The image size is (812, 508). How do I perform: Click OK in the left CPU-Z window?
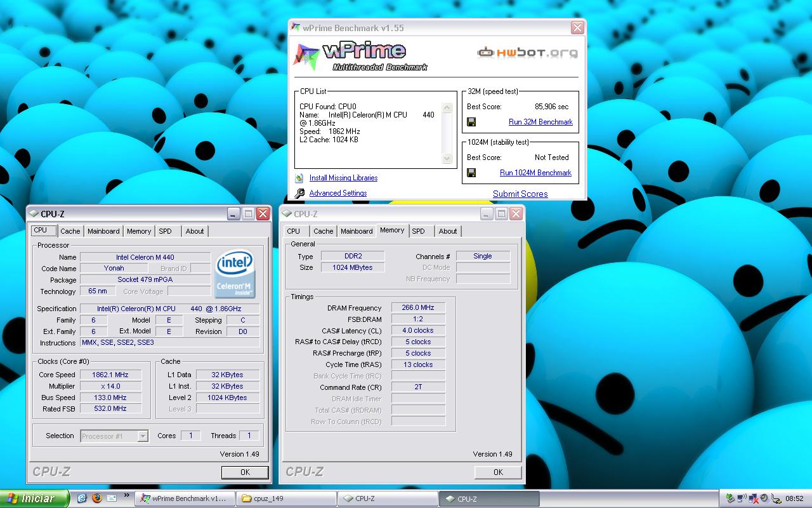tap(245, 472)
